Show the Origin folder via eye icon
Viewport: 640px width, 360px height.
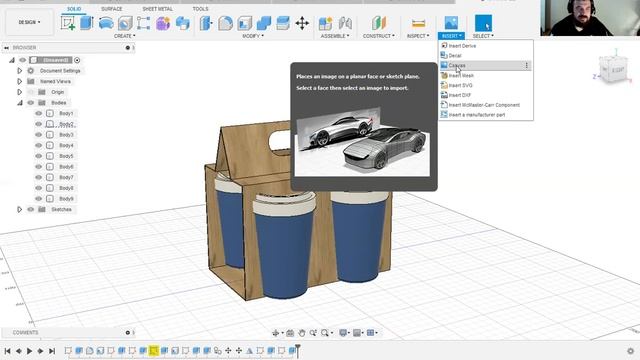click(31, 92)
